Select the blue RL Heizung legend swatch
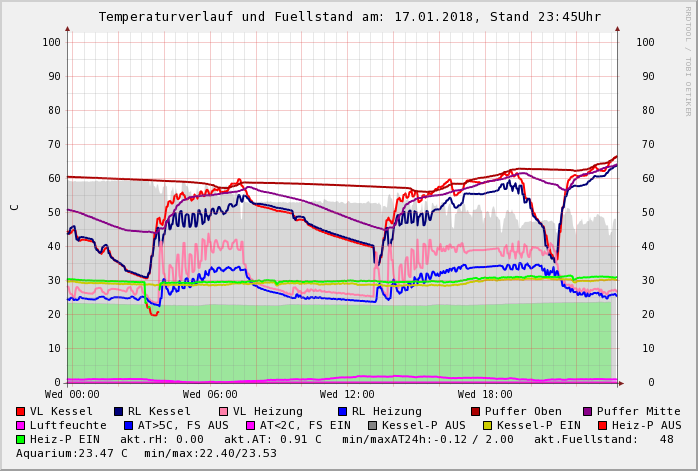698x471 pixels. pyautogui.click(x=343, y=411)
